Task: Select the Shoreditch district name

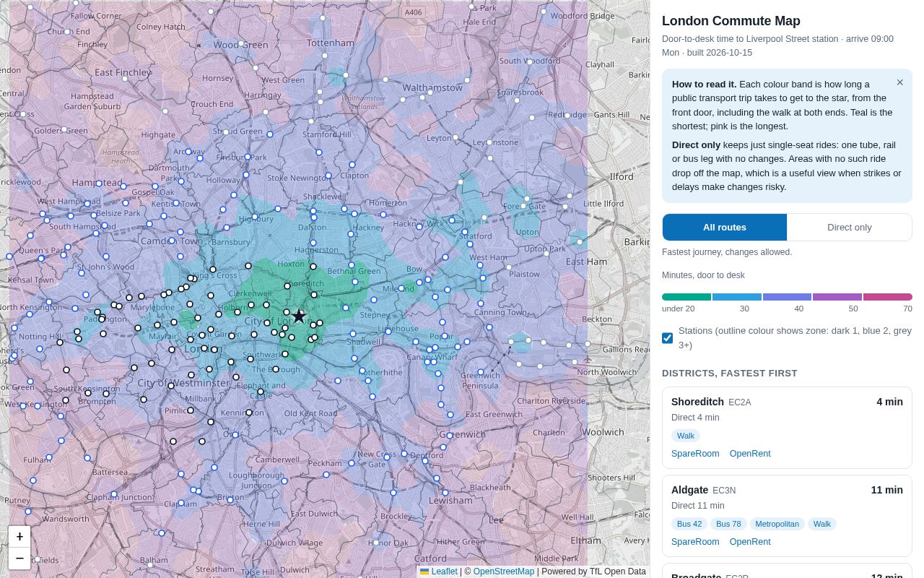Action: pyautogui.click(x=697, y=402)
